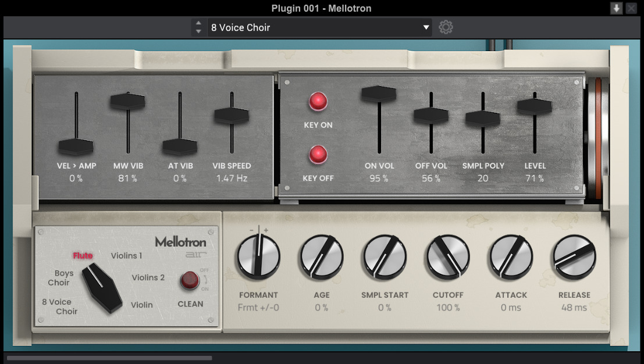The image size is (644, 364).
Task: Click the RELEASE knob
Action: point(575,258)
